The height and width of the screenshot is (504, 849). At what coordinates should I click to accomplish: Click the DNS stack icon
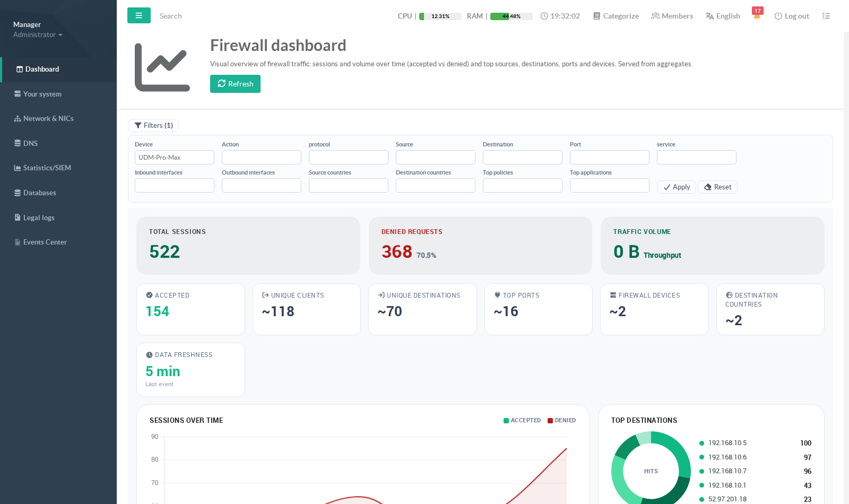18,143
